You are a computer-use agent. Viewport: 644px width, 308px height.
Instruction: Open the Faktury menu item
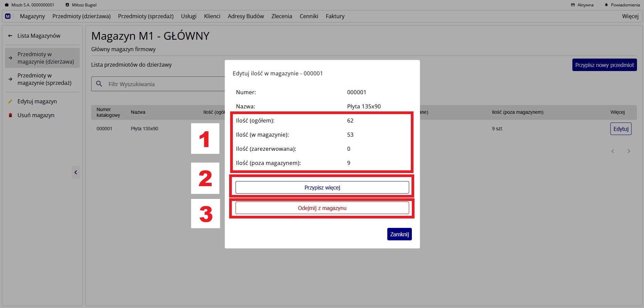tap(335, 16)
